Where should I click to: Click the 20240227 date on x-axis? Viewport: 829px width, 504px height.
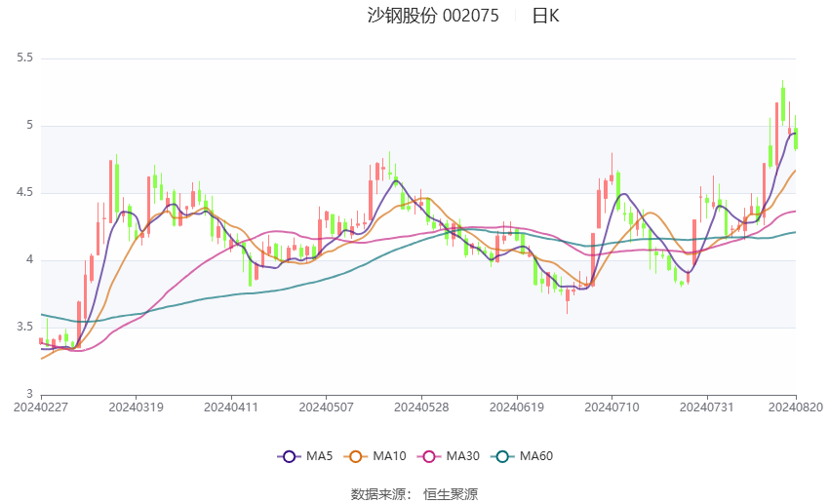[x=39, y=407]
